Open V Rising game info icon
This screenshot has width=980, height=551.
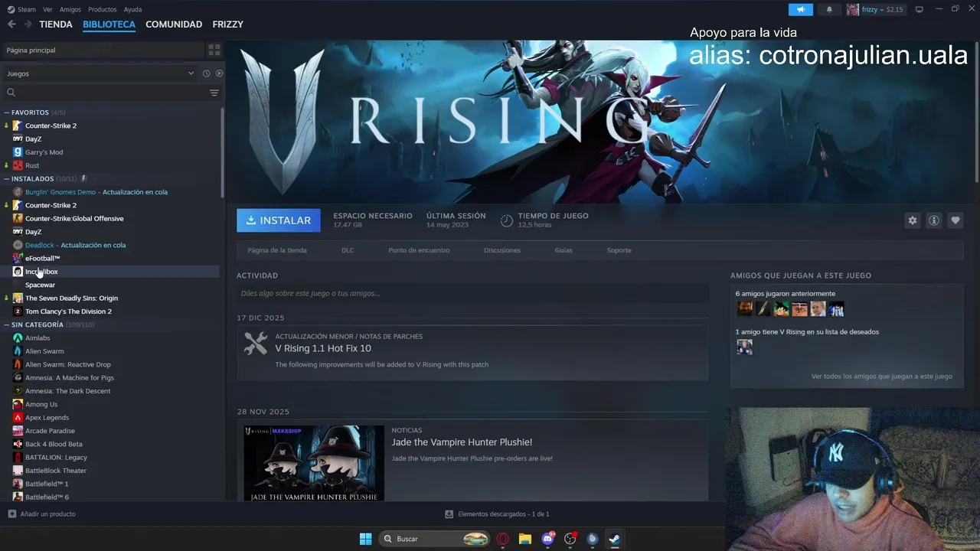934,220
